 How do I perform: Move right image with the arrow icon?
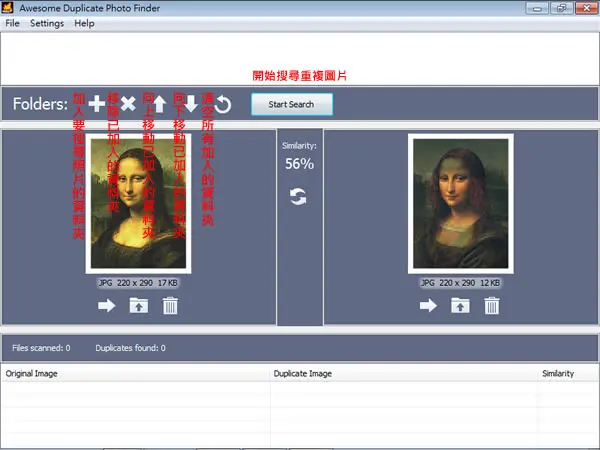tap(429, 305)
